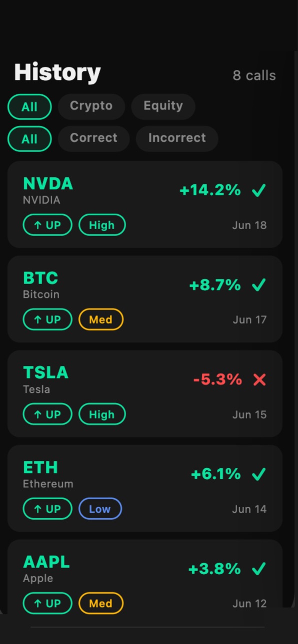The width and height of the screenshot is (298, 644).
Task: Click the UP arrow badge on Tesla card
Action: click(47, 414)
